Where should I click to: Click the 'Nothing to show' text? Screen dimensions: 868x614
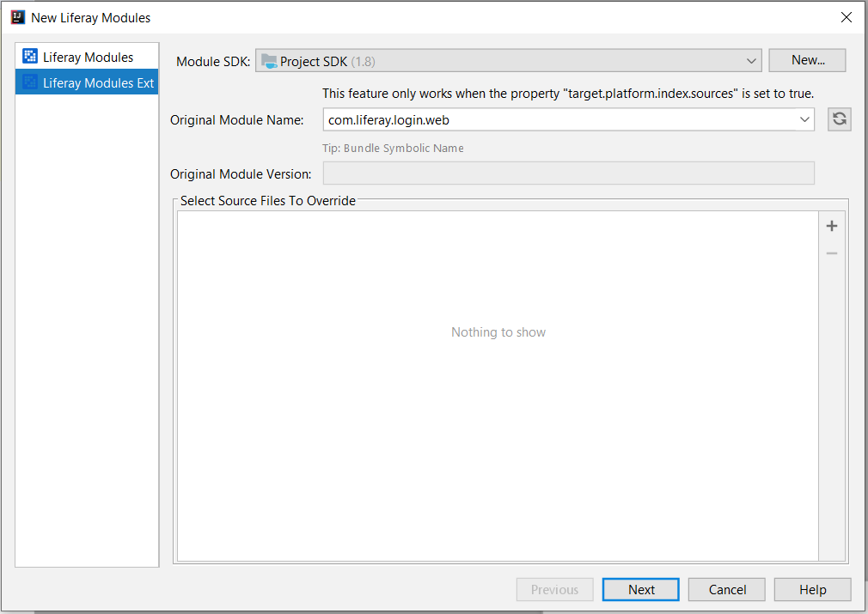click(498, 331)
